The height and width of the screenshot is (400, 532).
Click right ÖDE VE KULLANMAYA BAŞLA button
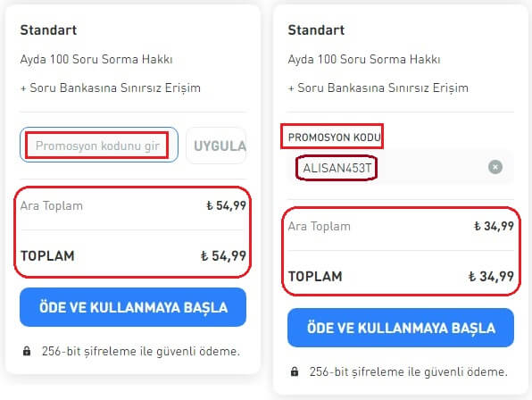(401, 328)
